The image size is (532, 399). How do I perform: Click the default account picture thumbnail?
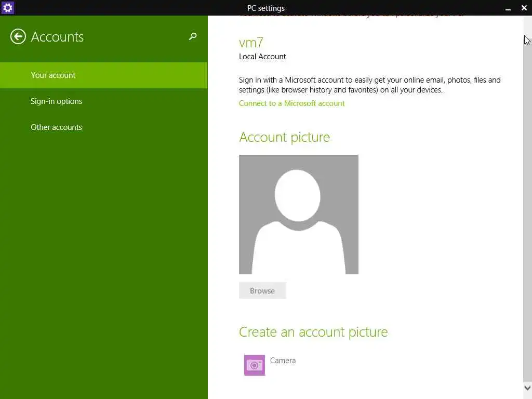[x=299, y=215]
